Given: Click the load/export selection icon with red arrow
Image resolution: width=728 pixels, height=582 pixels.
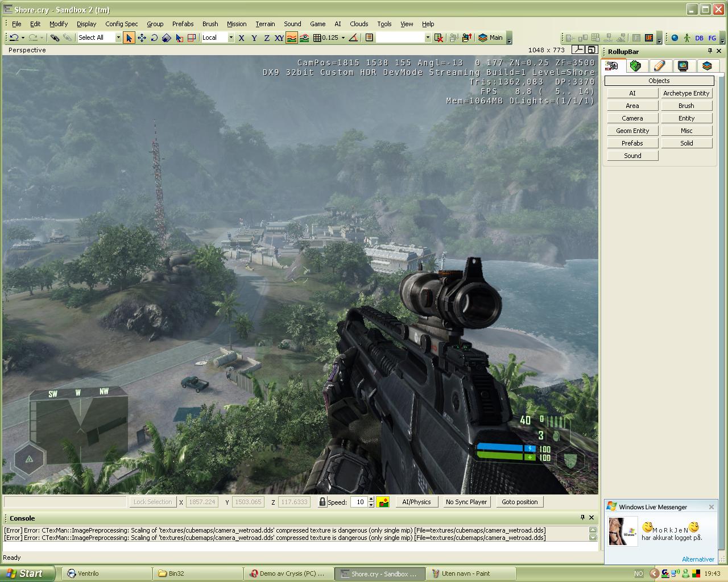Looking at the screenshot, I should coord(467,38).
